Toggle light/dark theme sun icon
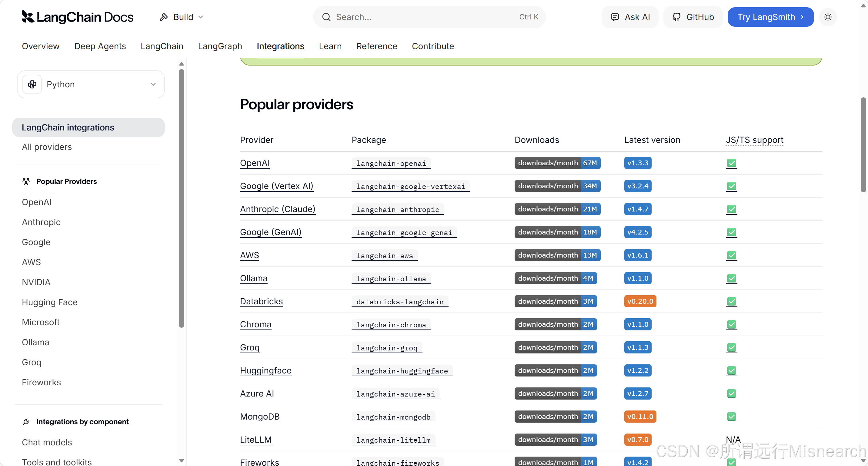This screenshot has width=868, height=466. click(x=828, y=17)
